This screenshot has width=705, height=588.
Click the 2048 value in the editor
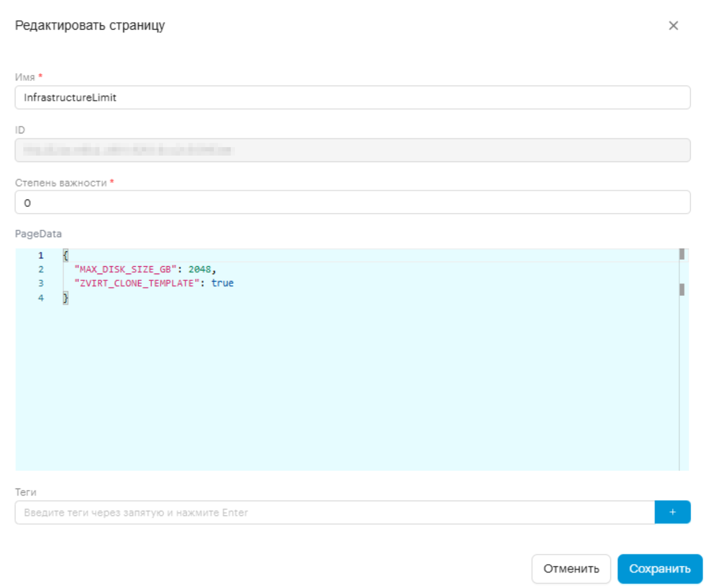click(200, 269)
